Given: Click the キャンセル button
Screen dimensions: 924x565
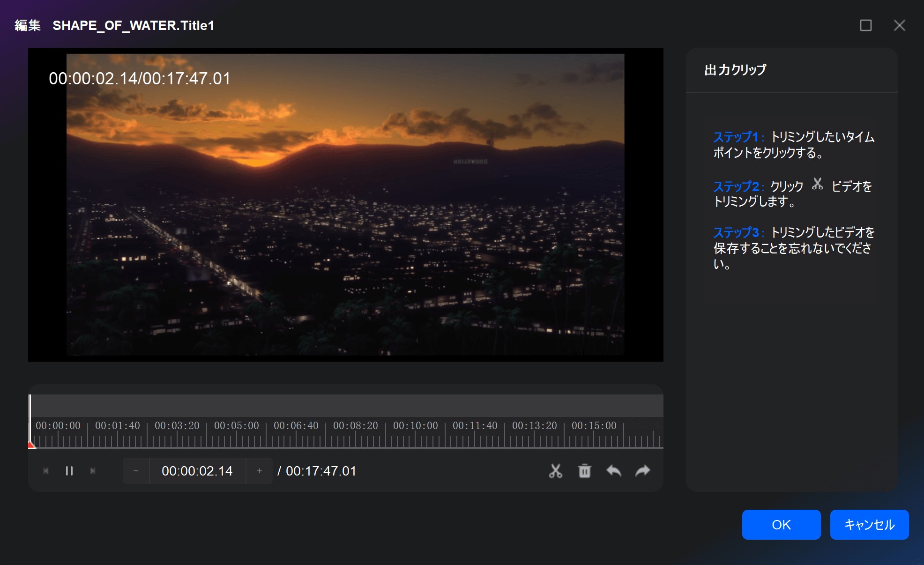Looking at the screenshot, I should click(x=869, y=525).
